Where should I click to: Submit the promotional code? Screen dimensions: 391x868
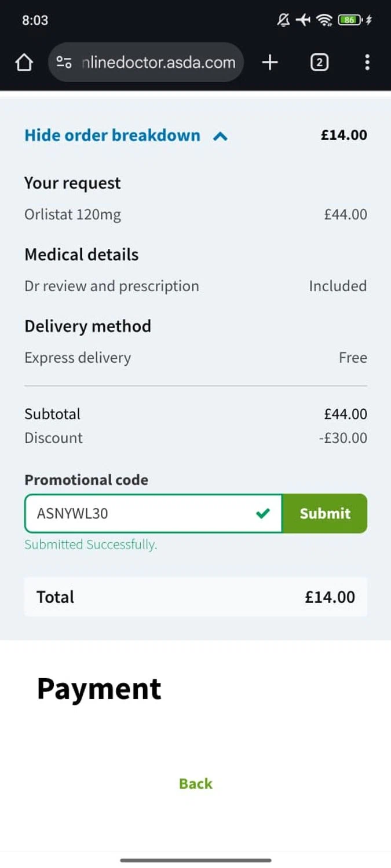coord(324,513)
